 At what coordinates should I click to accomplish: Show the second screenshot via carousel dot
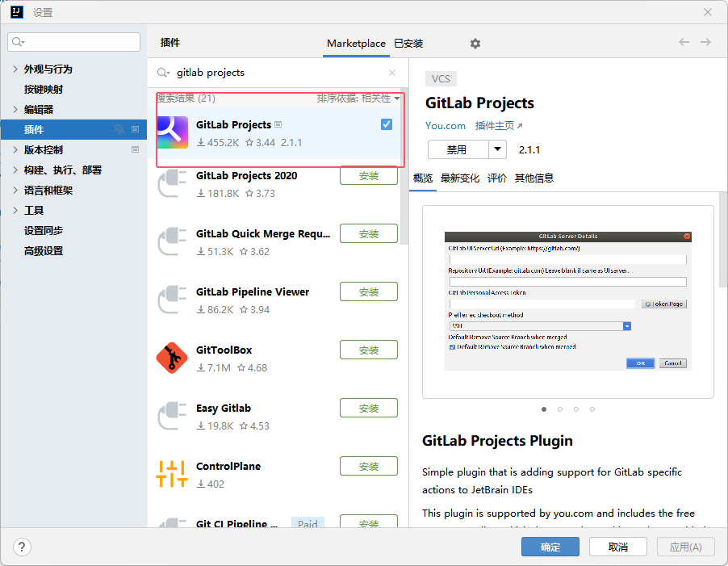coord(560,409)
